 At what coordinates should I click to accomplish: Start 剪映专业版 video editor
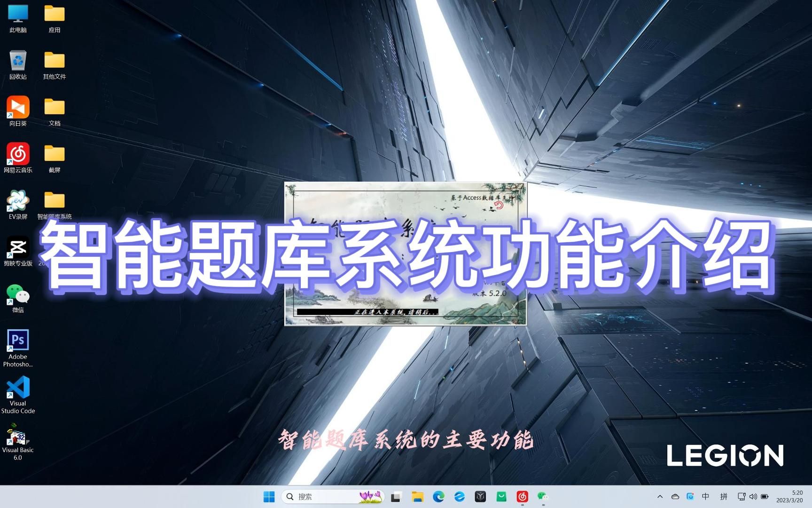(x=18, y=247)
